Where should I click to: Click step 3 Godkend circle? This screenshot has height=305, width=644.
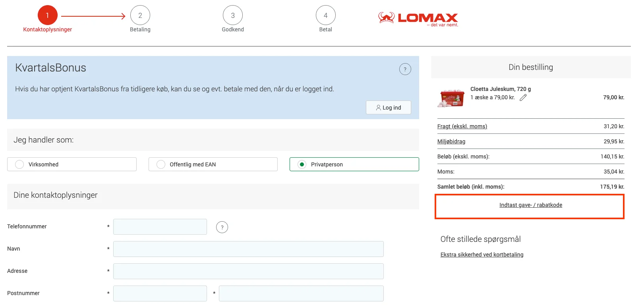[x=233, y=15]
